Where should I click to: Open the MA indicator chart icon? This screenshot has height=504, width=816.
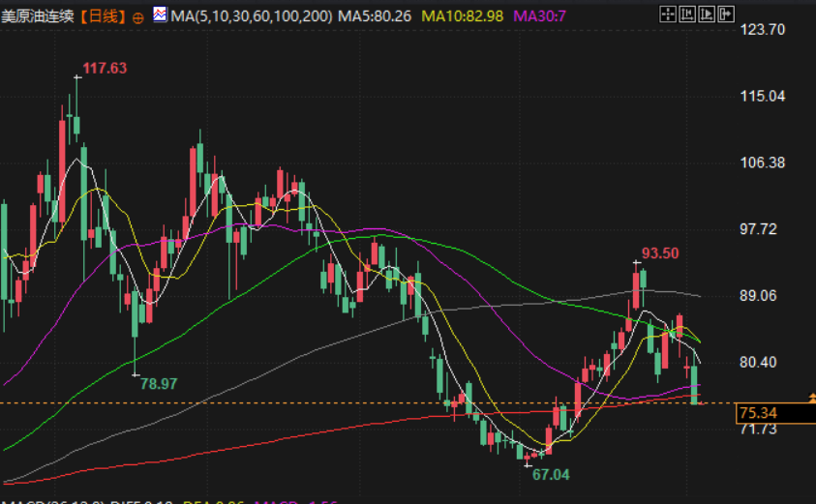coord(160,15)
